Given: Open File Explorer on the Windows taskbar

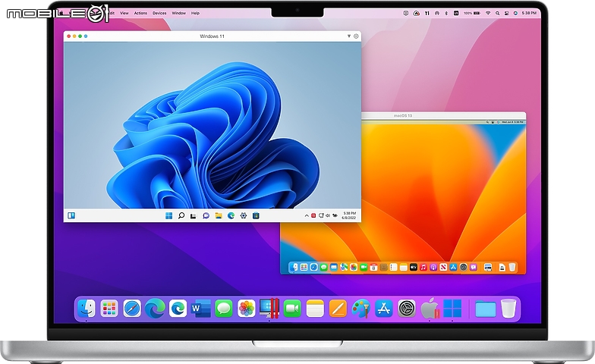Looking at the screenshot, I should pos(219,215).
